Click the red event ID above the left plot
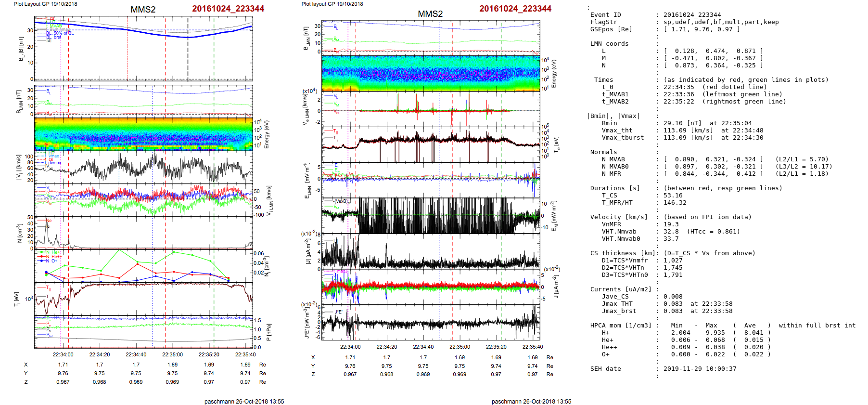Viewport: 868px width, 405px height. pos(228,9)
